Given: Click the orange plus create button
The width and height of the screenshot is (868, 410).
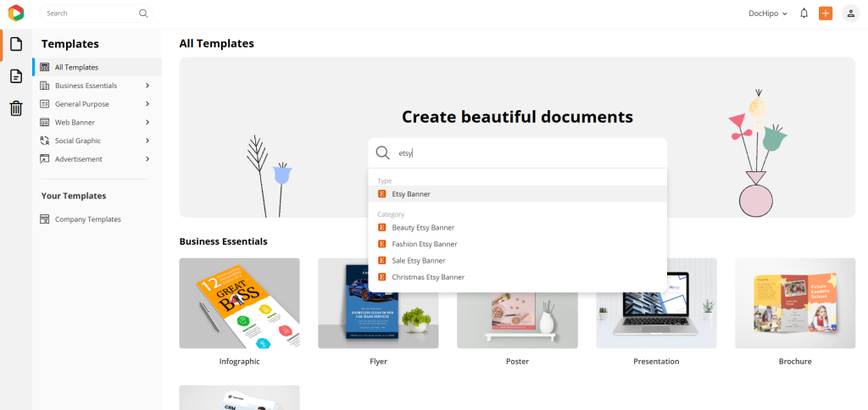Looking at the screenshot, I should (x=826, y=14).
